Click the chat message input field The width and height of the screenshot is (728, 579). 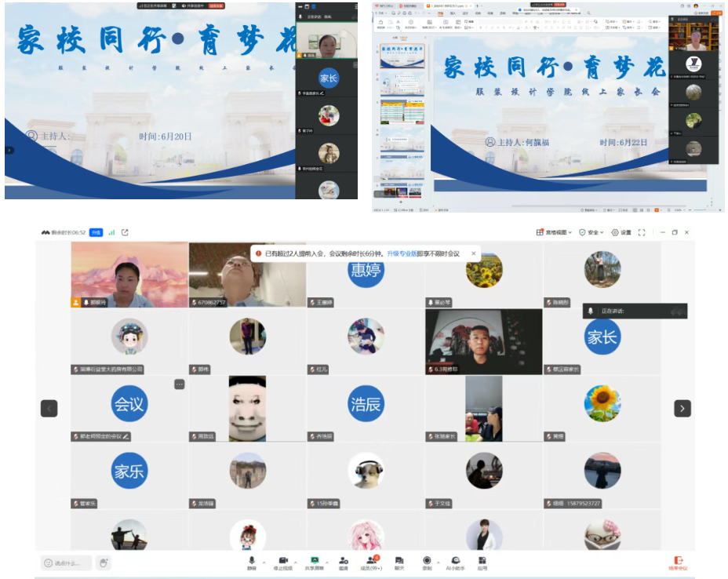click(67, 563)
